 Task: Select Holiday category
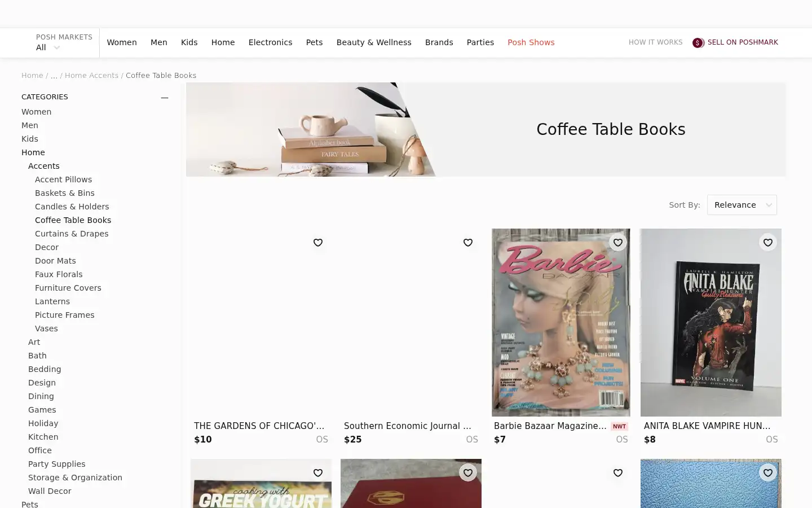pyautogui.click(x=43, y=423)
